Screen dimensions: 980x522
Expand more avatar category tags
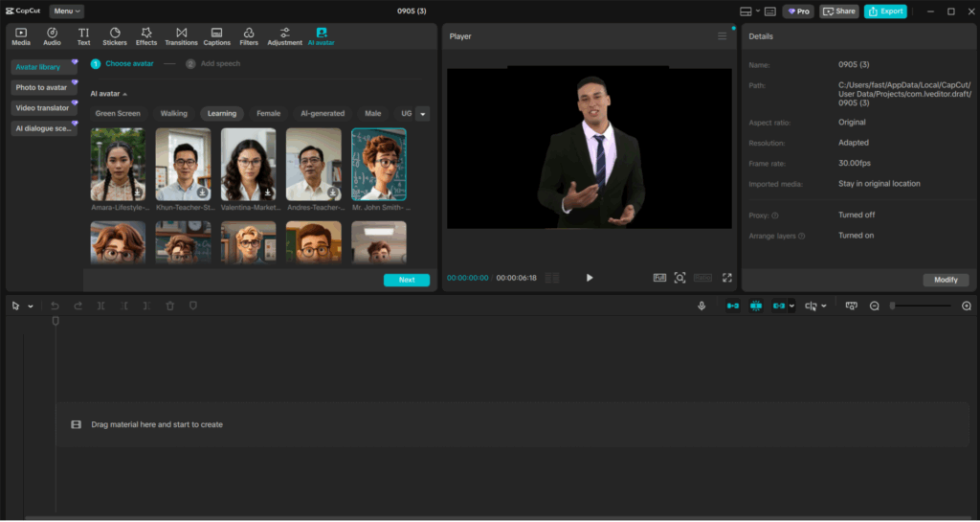pos(422,114)
